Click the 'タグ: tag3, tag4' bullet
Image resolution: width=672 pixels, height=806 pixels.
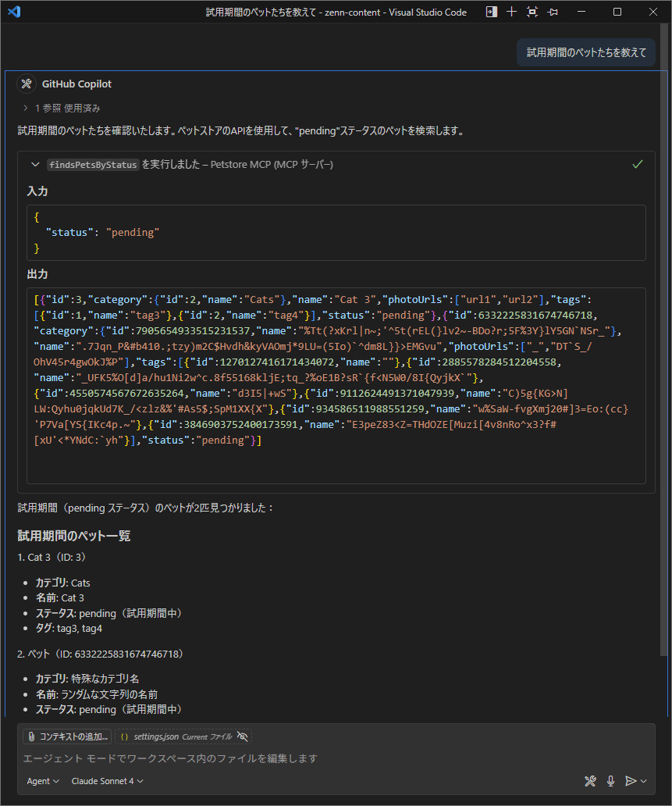(69, 628)
